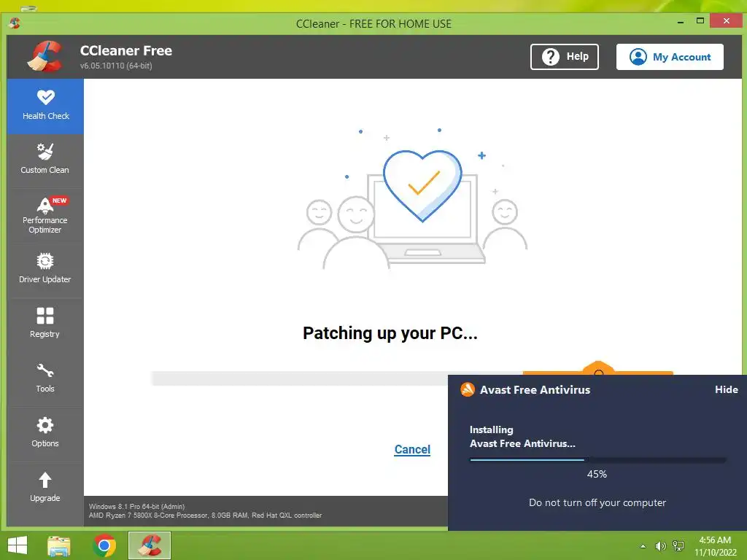This screenshot has height=560, width=747.
Task: Open Performance Optimizer rocket icon
Action: coord(44,205)
